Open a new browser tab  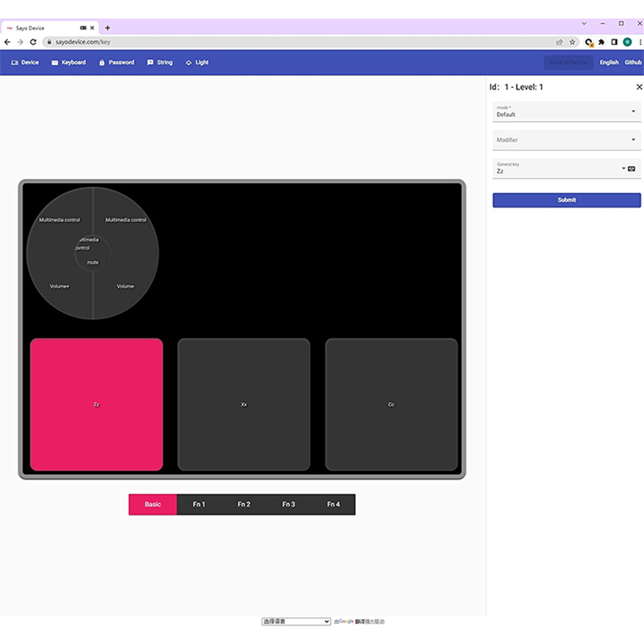click(x=107, y=28)
